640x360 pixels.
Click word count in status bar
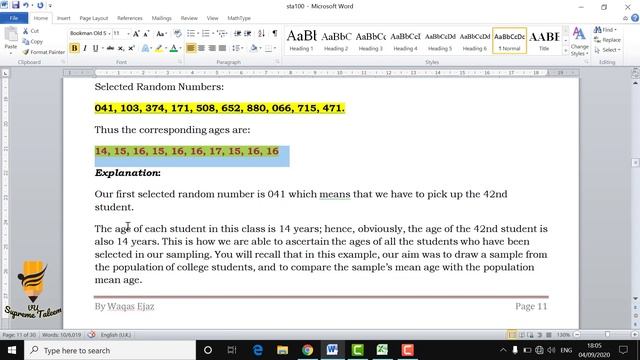62,335
